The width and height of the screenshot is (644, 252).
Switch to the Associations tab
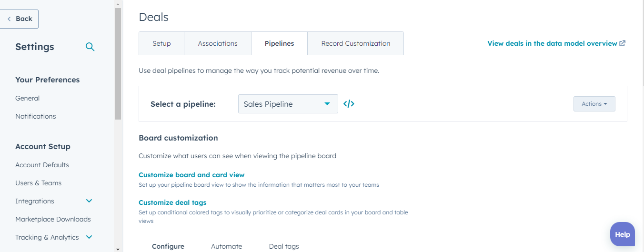pyautogui.click(x=218, y=43)
